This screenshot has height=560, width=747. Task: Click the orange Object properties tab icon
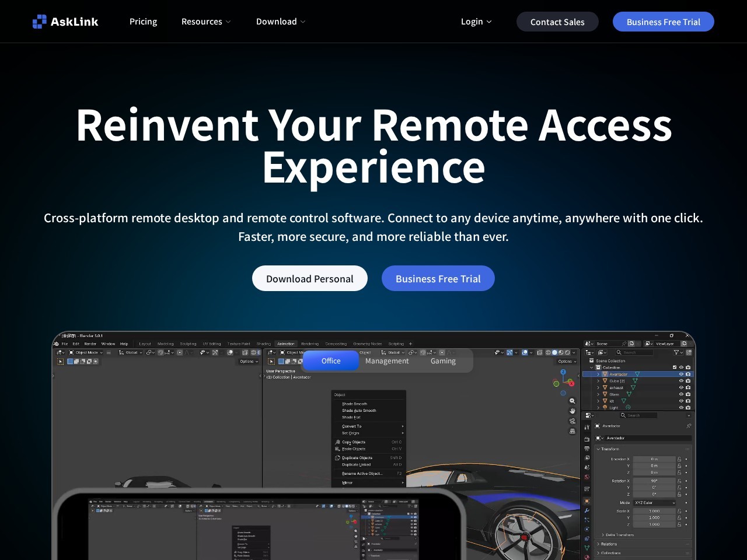click(587, 501)
